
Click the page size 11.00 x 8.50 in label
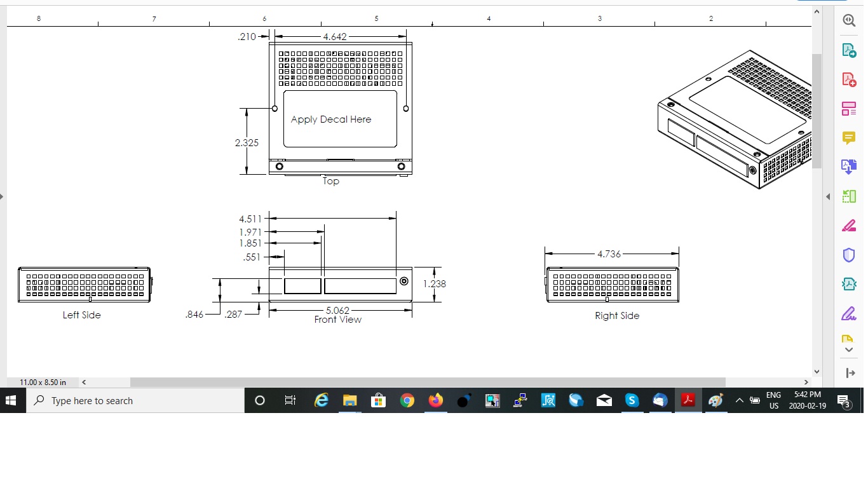(x=43, y=382)
